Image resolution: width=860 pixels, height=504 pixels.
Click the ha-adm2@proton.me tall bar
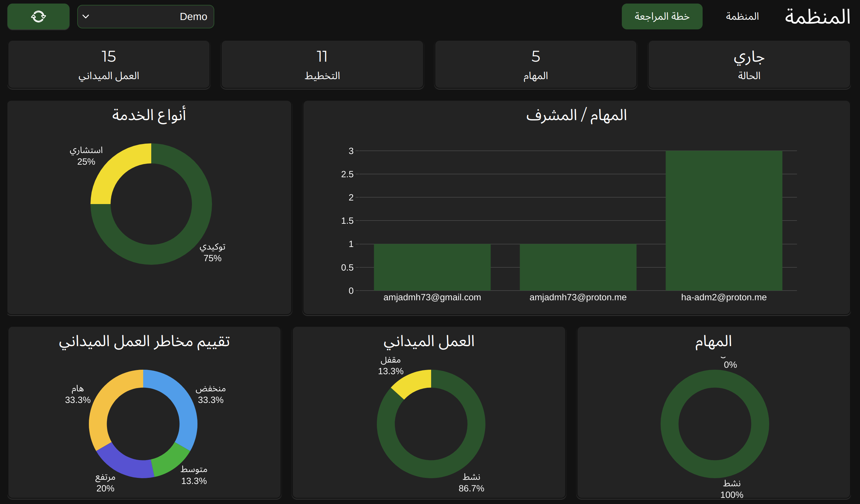pyautogui.click(x=724, y=220)
